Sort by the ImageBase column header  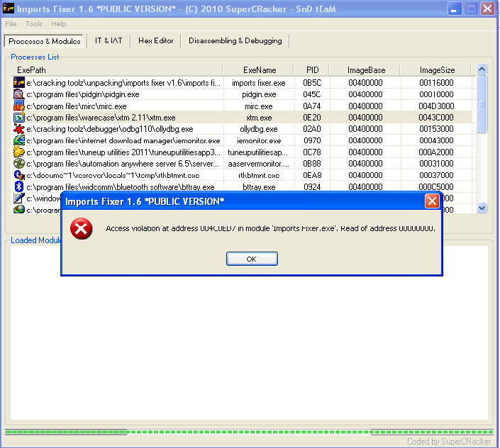(x=365, y=70)
